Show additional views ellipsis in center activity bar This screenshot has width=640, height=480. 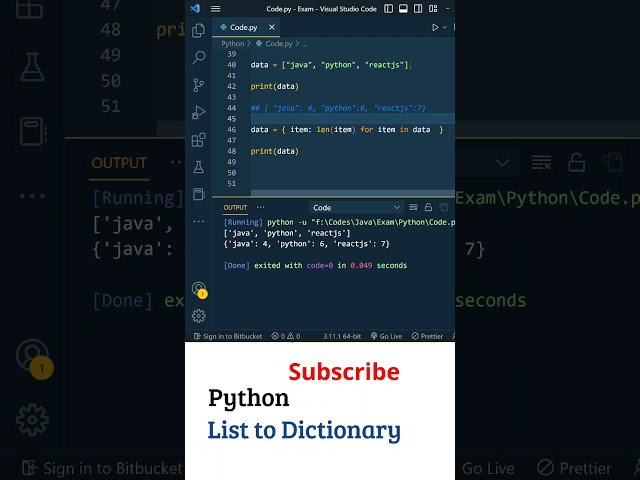(x=198, y=221)
